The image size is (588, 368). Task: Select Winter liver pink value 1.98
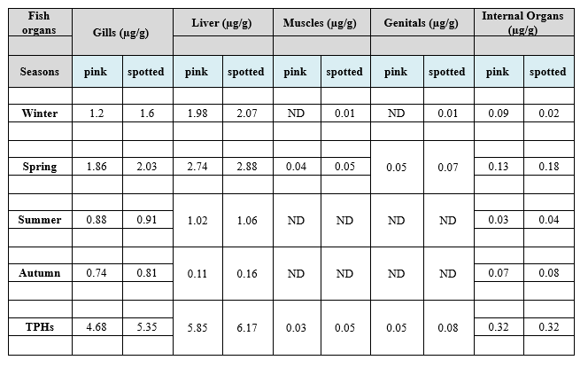click(x=197, y=114)
